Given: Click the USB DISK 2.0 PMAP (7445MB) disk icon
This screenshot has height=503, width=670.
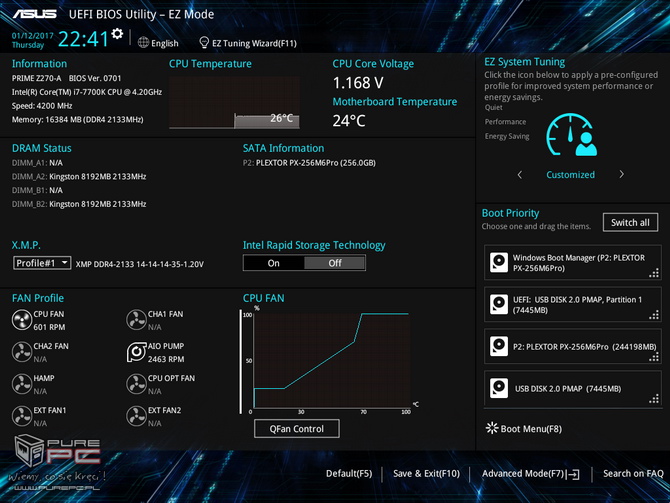Looking at the screenshot, I should [x=499, y=388].
